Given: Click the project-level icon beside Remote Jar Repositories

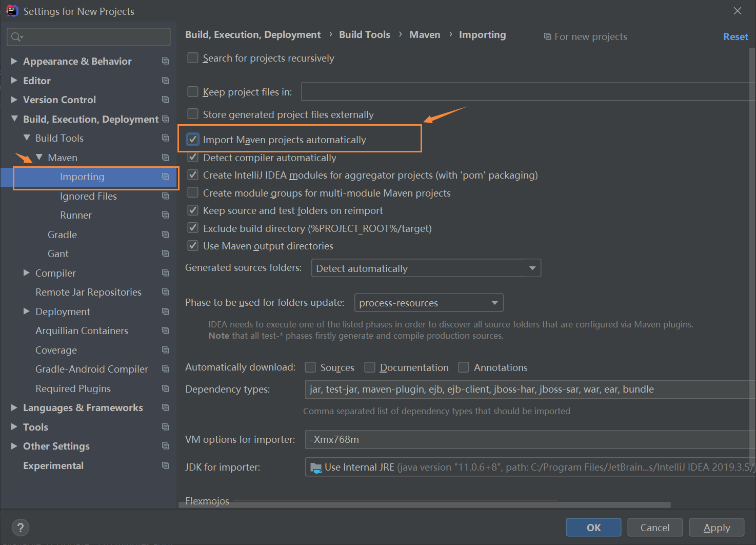Looking at the screenshot, I should tap(165, 292).
